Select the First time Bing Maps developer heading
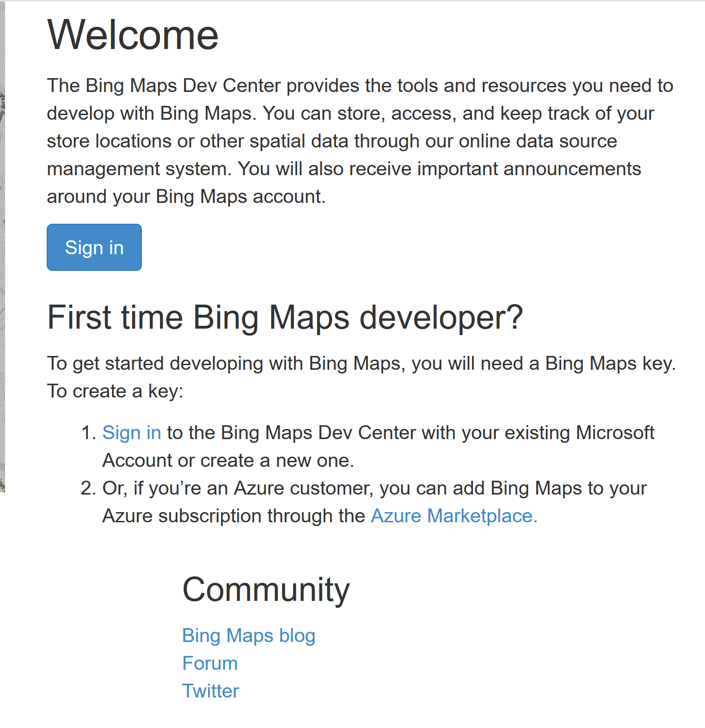Screen dimensions: 705x728 point(285,318)
